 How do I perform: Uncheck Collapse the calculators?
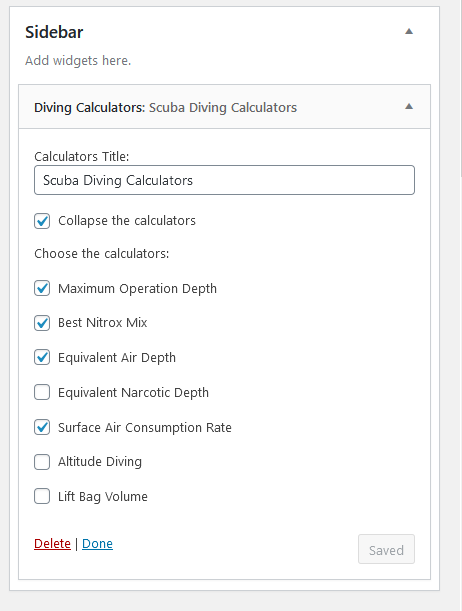tap(42, 221)
